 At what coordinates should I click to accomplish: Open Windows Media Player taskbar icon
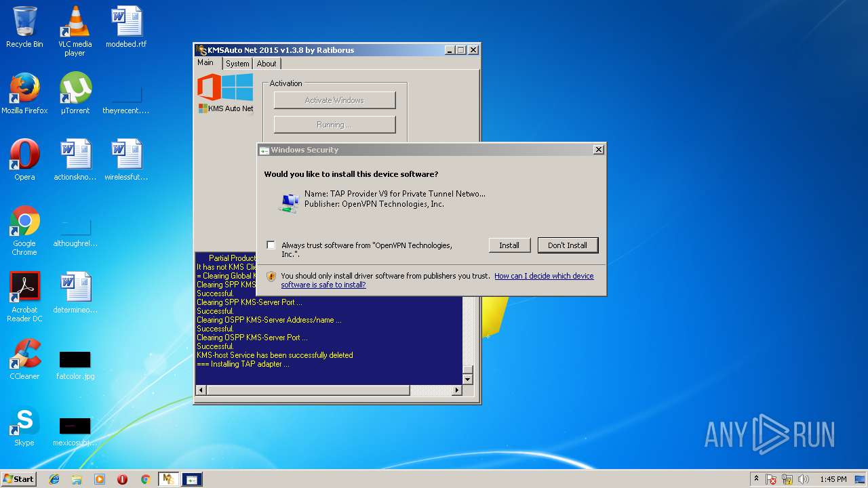coord(100,479)
